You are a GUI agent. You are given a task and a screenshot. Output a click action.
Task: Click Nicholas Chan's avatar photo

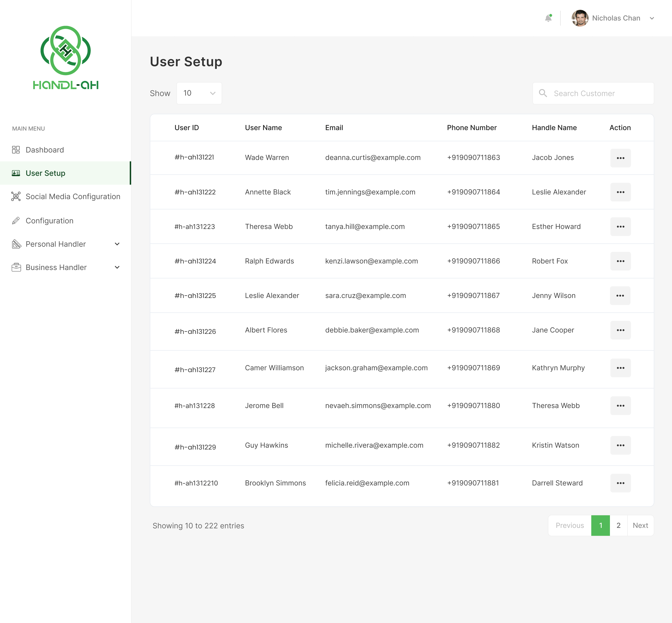tap(580, 18)
